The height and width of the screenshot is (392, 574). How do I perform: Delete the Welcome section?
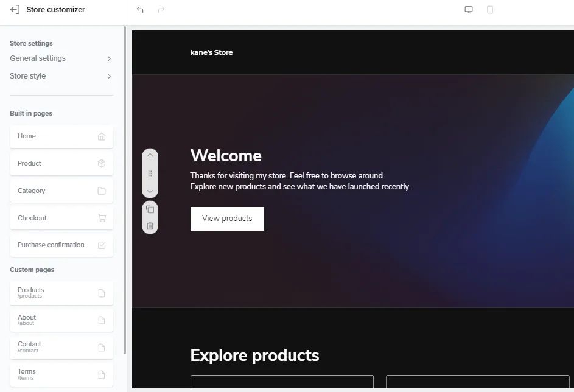pos(150,225)
